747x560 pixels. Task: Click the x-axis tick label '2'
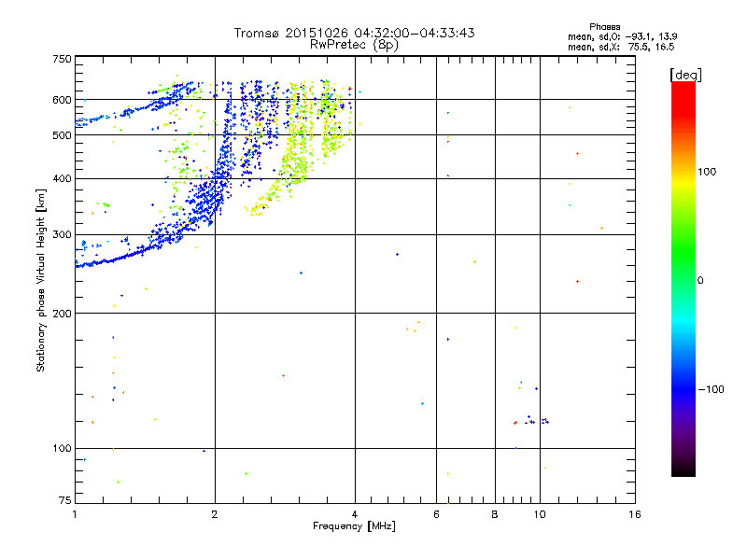(215, 514)
